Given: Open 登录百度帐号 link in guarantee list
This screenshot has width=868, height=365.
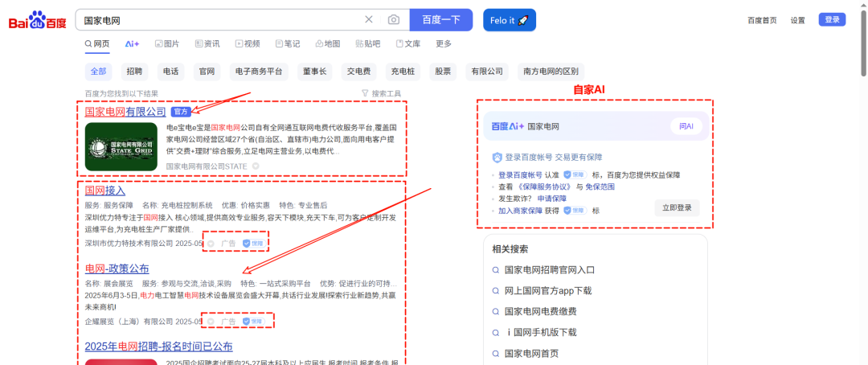Looking at the screenshot, I should [x=520, y=175].
